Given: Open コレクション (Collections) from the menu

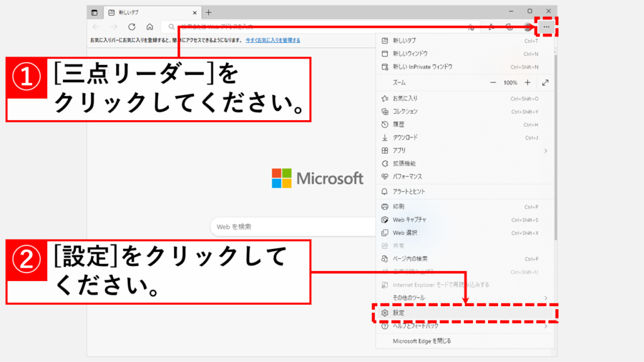Looking at the screenshot, I should coord(405,111).
